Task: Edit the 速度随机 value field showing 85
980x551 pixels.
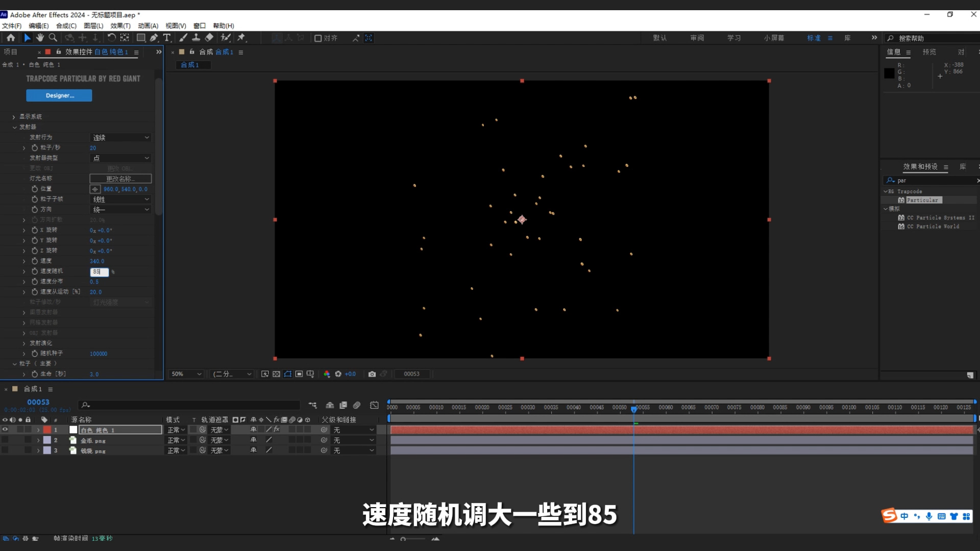Action: [99, 272]
